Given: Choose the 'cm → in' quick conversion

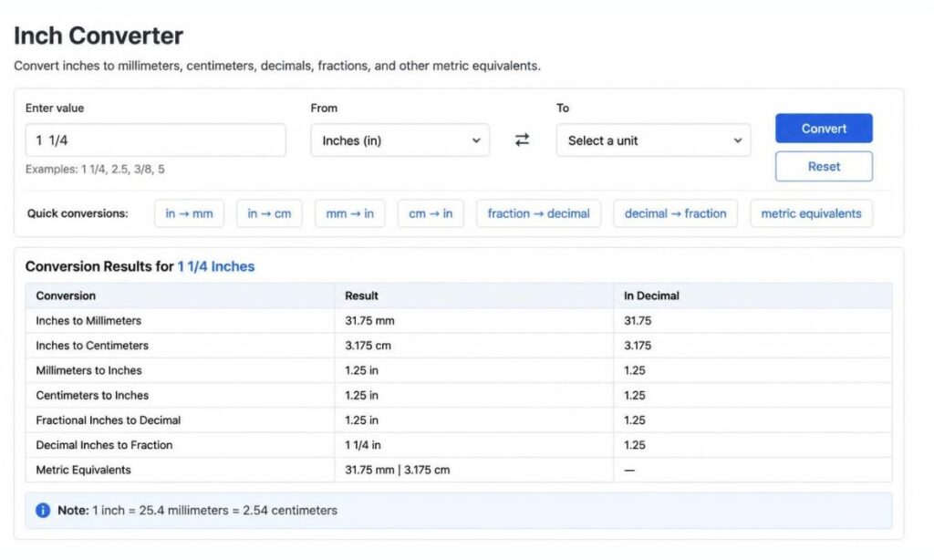Looking at the screenshot, I should [431, 213].
